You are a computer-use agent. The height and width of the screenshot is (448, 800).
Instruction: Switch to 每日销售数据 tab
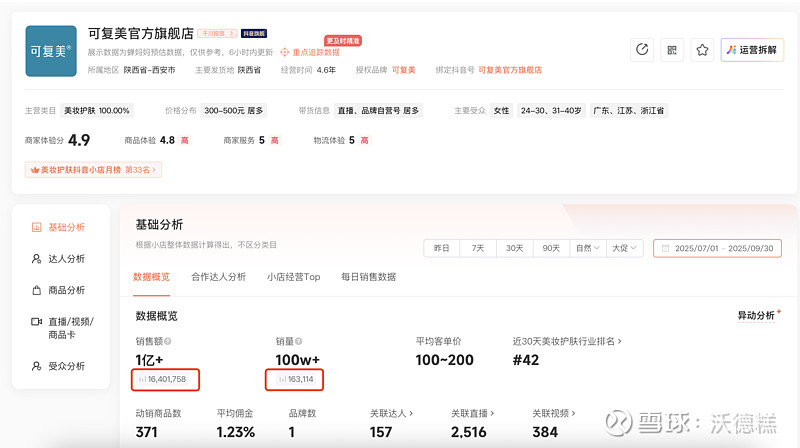coord(368,277)
